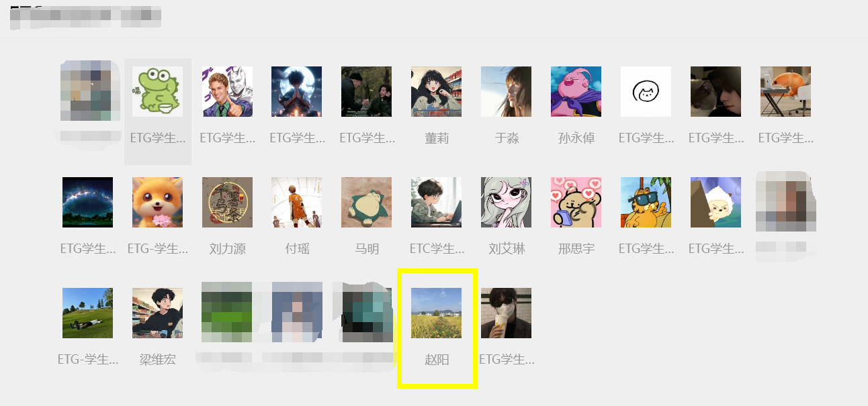Image resolution: width=868 pixels, height=406 pixels.
Task: Open the boy-with-laptop avatar
Action: point(437,202)
